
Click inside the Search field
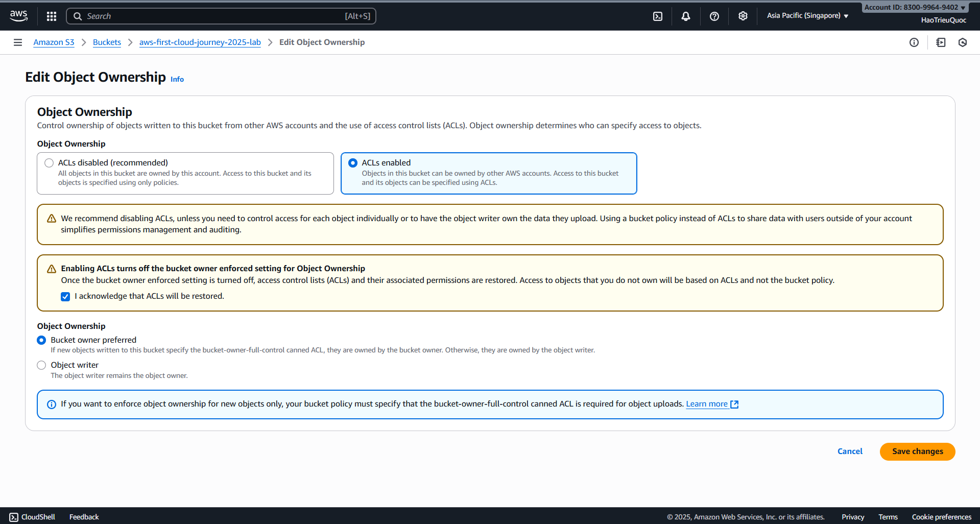[220, 16]
